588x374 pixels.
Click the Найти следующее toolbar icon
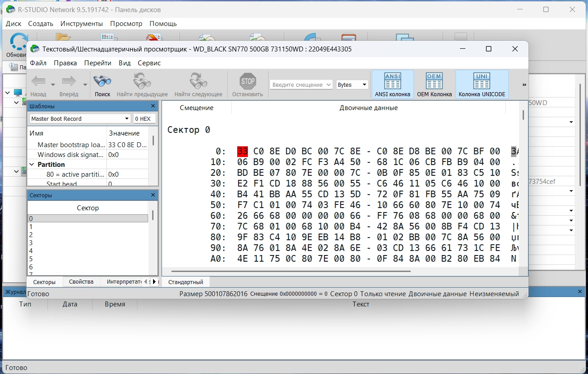pos(198,81)
